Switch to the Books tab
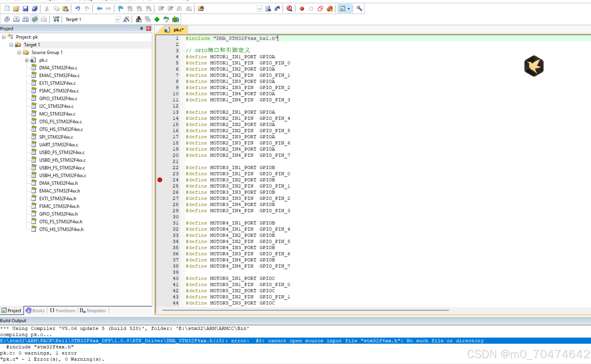Viewport: 591px width, 364px height. [x=35, y=310]
